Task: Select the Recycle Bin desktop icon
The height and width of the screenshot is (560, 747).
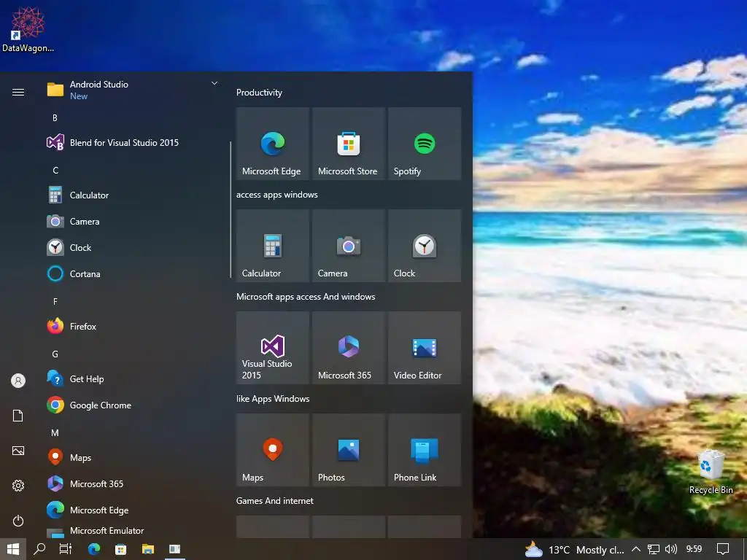Action: pyautogui.click(x=711, y=472)
